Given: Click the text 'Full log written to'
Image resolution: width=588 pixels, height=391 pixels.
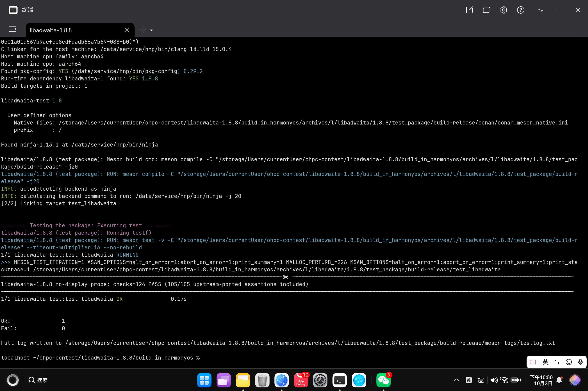Looking at the screenshot, I should click(31, 343).
